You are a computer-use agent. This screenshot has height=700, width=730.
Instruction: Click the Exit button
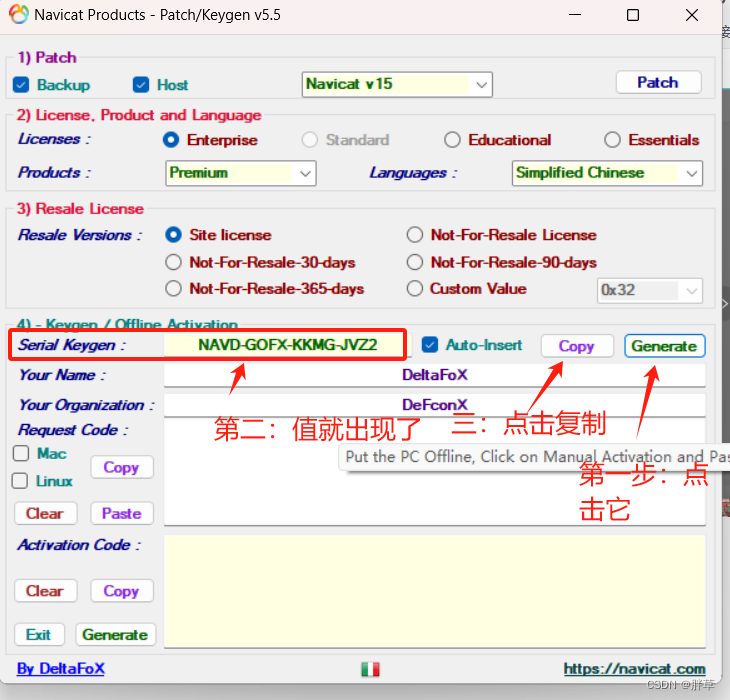(x=39, y=635)
